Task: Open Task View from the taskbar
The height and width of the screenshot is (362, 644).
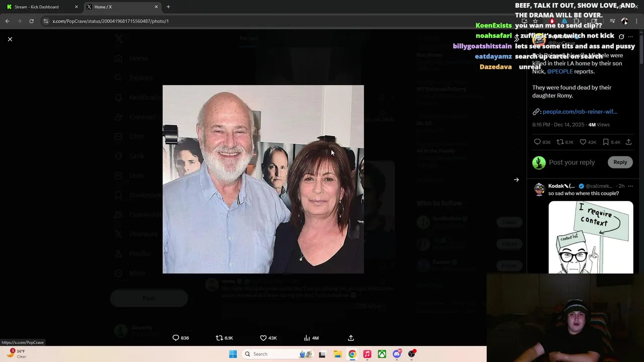Action: click(x=322, y=354)
